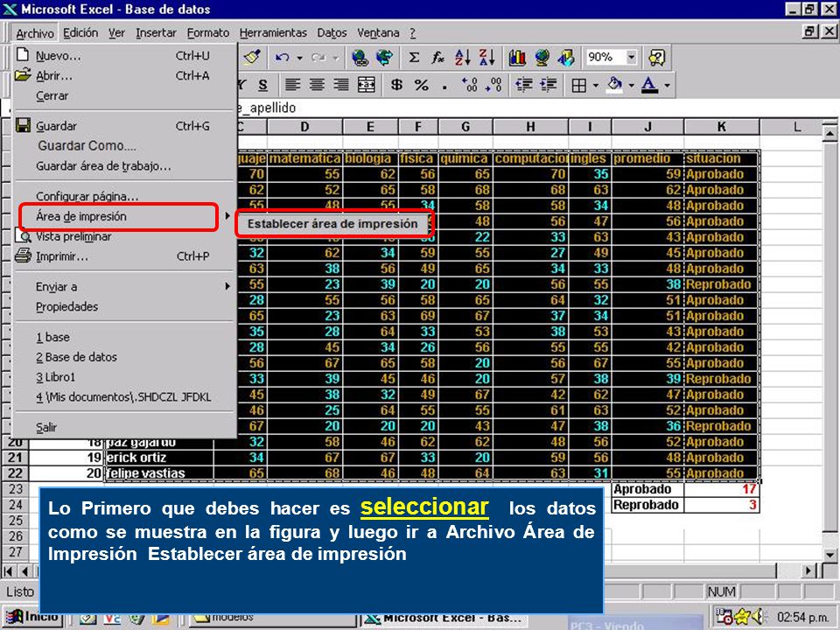Click Microsoft Excel taskbar button
840x630 pixels.
point(443,619)
